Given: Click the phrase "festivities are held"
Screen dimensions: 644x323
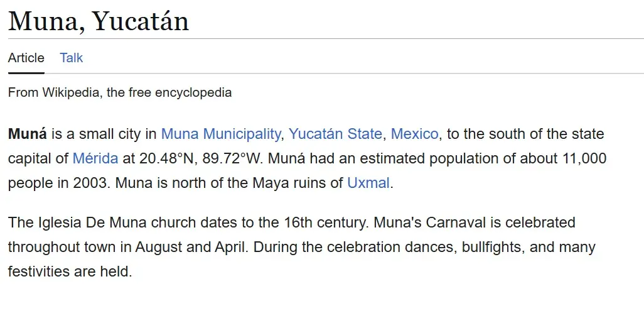Looking at the screenshot, I should click(x=70, y=272).
